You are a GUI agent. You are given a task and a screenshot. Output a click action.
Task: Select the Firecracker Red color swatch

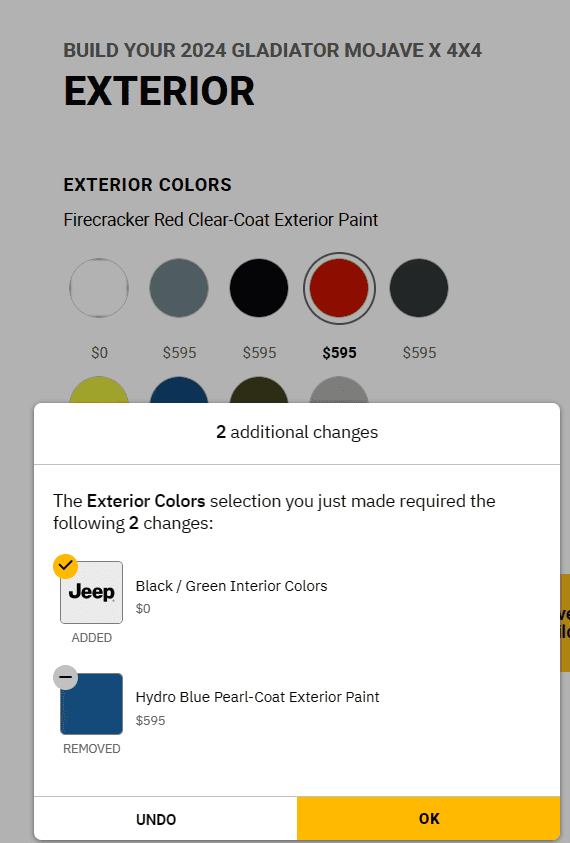click(339, 288)
